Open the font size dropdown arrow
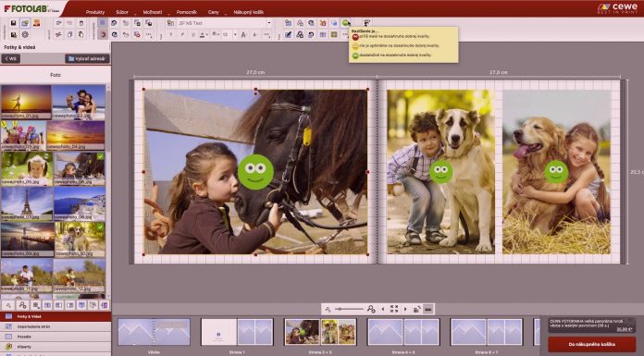Viewport: 644px width, 356px height. [235, 35]
